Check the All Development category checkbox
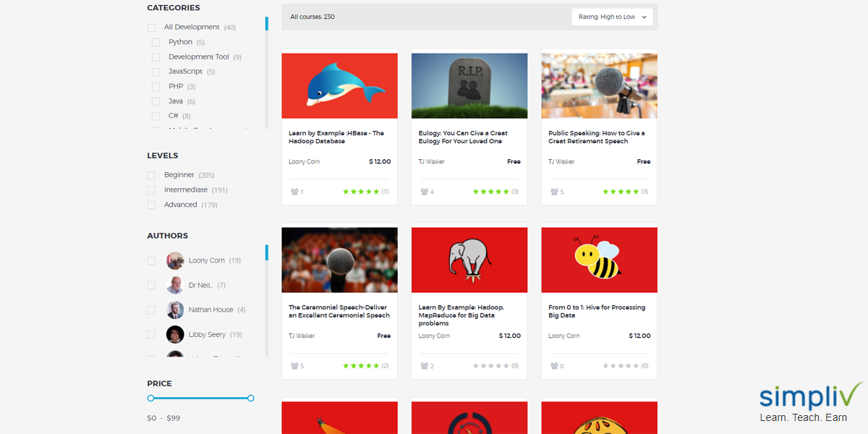Viewport: 868px width, 434px height. pos(151,27)
